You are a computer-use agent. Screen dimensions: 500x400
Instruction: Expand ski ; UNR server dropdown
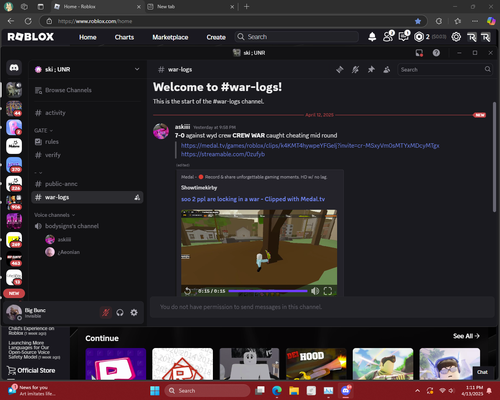(x=137, y=69)
